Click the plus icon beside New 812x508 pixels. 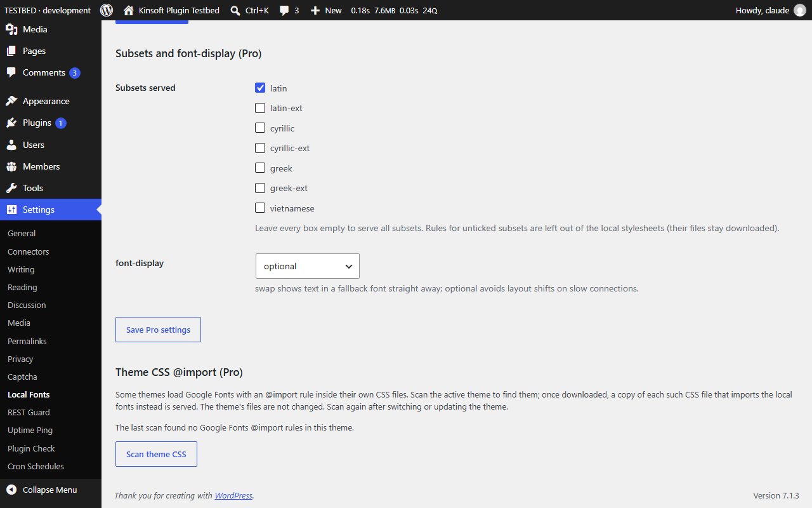tap(315, 10)
